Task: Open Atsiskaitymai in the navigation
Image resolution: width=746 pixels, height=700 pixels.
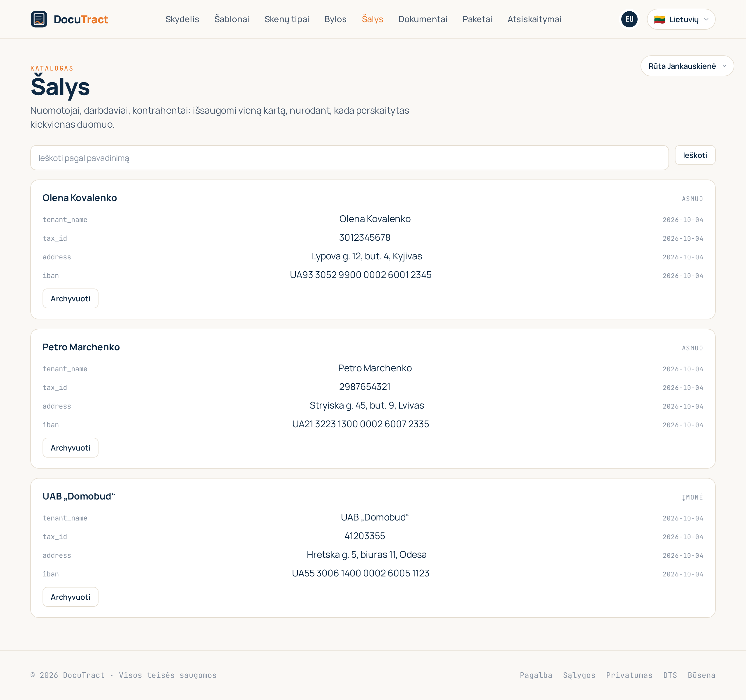Action: click(534, 19)
